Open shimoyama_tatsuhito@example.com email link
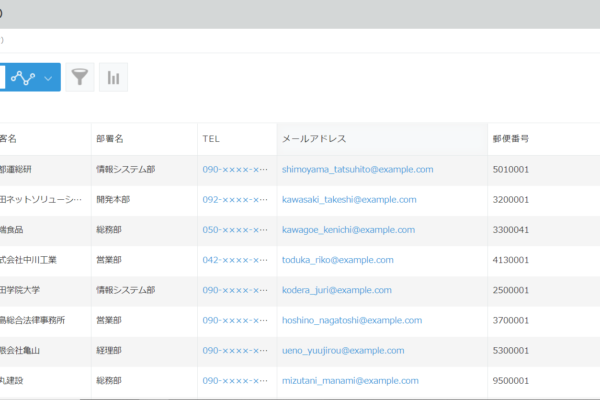 pyautogui.click(x=357, y=170)
